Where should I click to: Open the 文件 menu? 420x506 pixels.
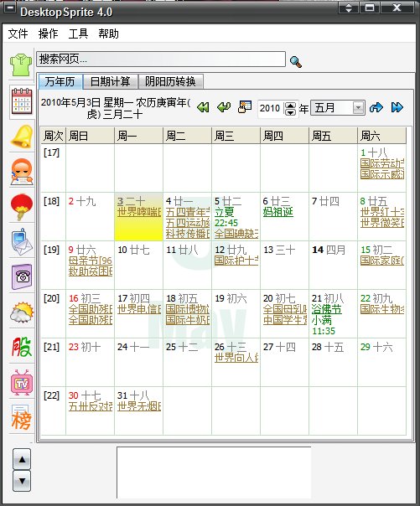18,34
